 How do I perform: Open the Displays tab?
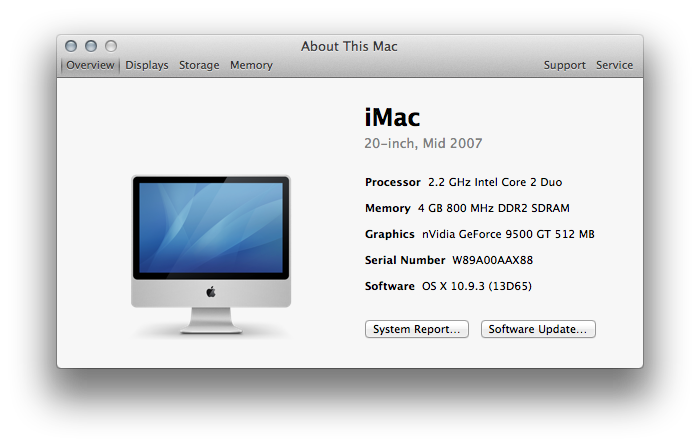[147, 65]
